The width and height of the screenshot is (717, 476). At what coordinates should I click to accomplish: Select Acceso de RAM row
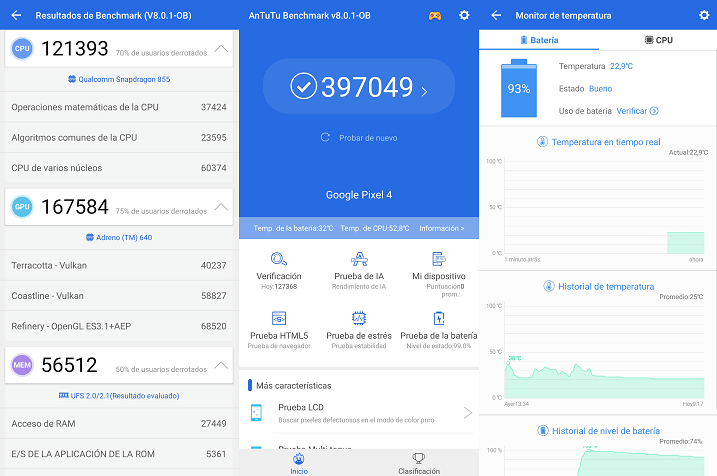pos(119,423)
